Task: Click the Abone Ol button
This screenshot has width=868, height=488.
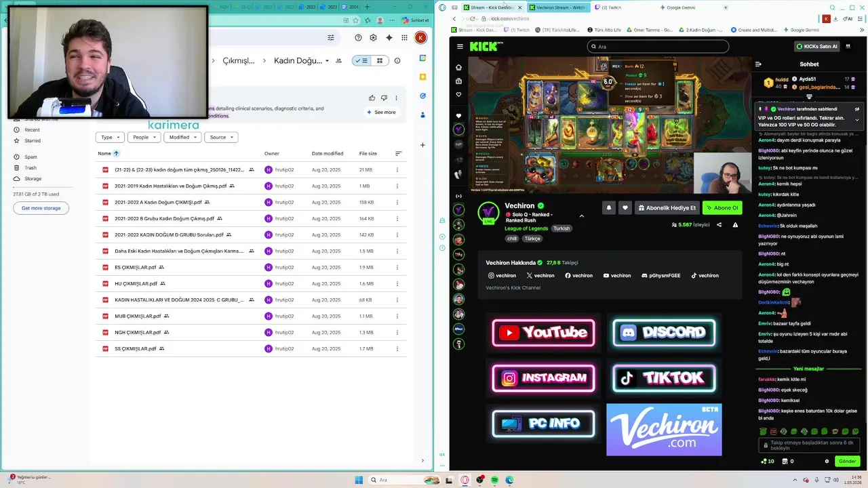Action: point(722,208)
